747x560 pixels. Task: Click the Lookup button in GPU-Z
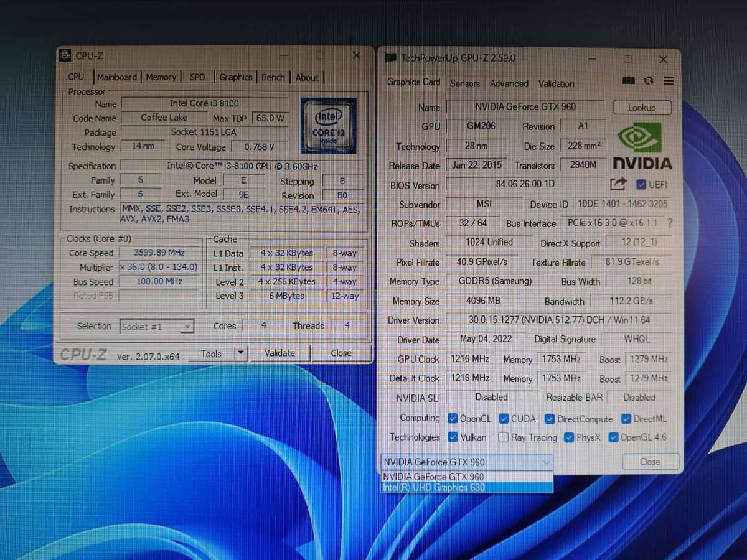pos(642,108)
